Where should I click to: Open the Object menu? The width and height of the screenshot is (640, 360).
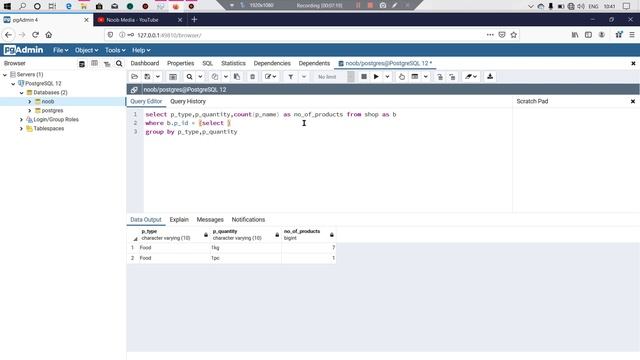[x=86, y=50]
